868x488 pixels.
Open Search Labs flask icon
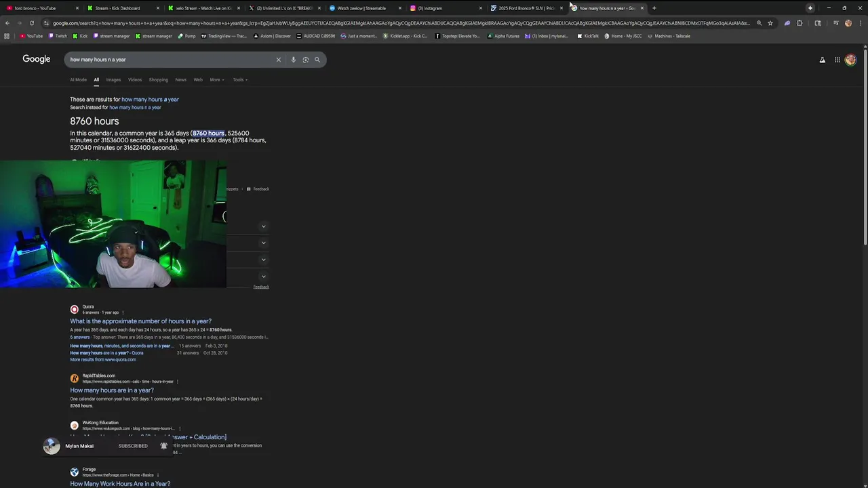click(x=823, y=60)
